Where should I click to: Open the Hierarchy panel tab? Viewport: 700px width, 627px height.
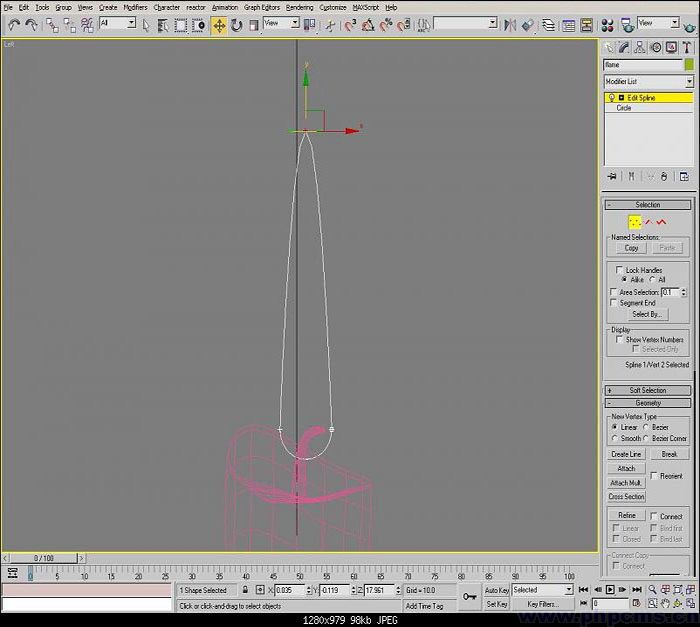tap(639, 48)
